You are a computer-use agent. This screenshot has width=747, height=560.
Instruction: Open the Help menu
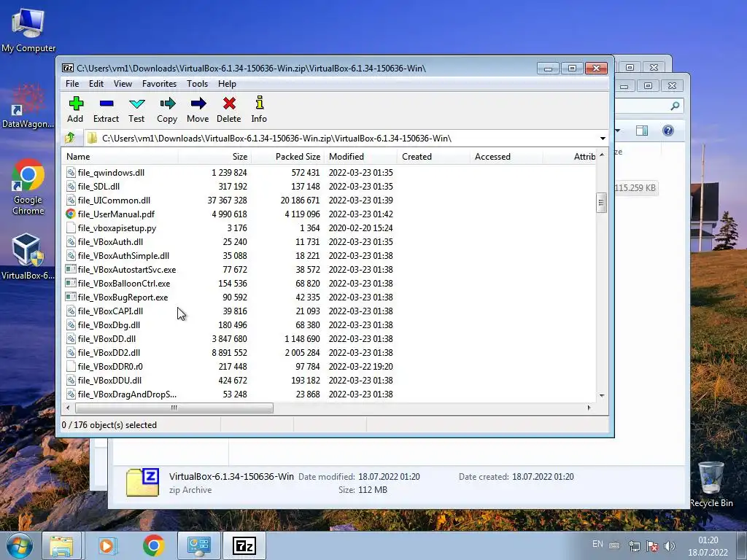pos(228,84)
